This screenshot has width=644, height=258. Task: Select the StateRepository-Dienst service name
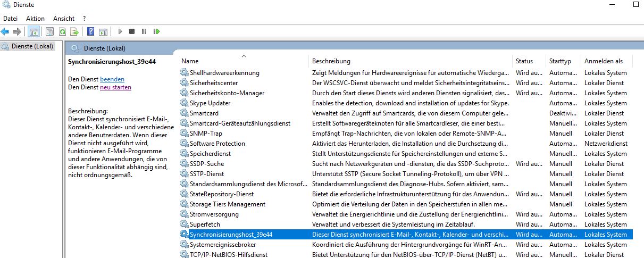point(222,194)
